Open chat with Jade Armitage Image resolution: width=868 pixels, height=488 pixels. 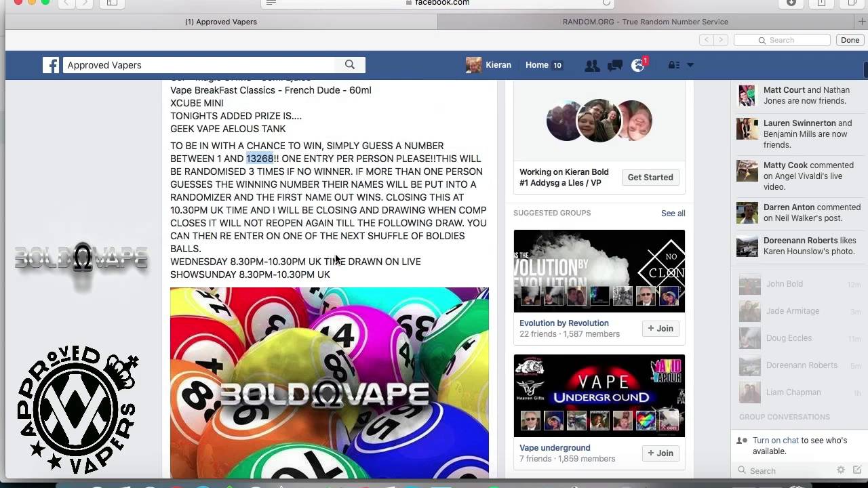(799, 311)
